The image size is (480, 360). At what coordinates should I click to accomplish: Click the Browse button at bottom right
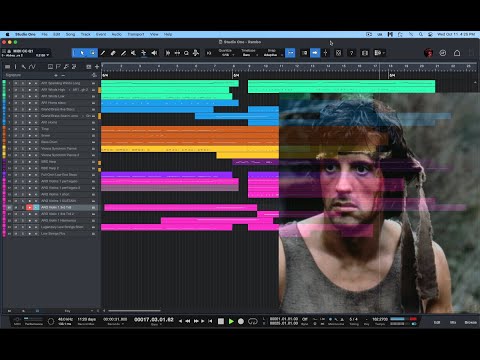pos(470,322)
